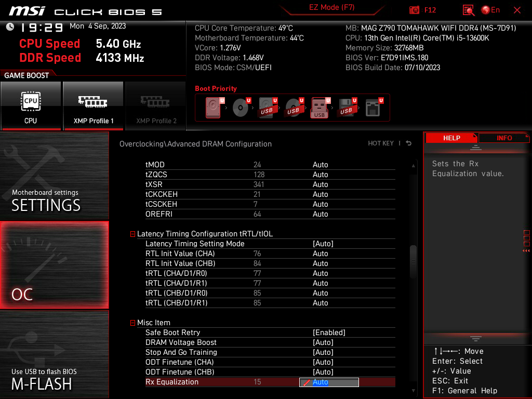Select the optical disc boot priority icon
The height and width of the screenshot is (399, 532).
pyautogui.click(x=241, y=108)
